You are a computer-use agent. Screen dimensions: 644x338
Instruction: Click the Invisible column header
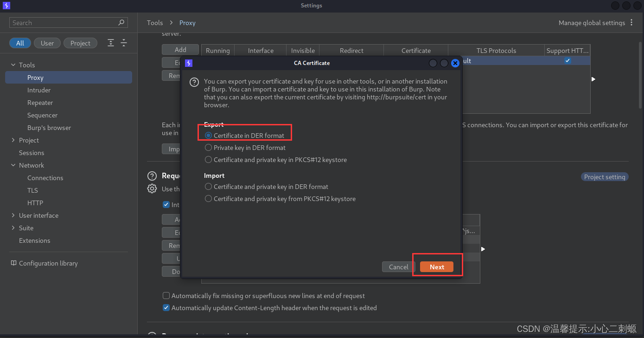pyautogui.click(x=303, y=51)
